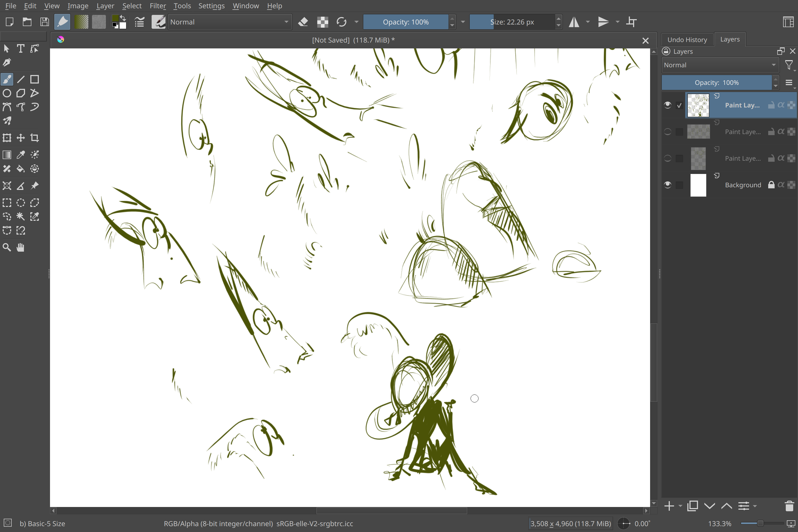Activate the Color Sampler eyedropper tool
798x532 pixels.
pos(20,155)
